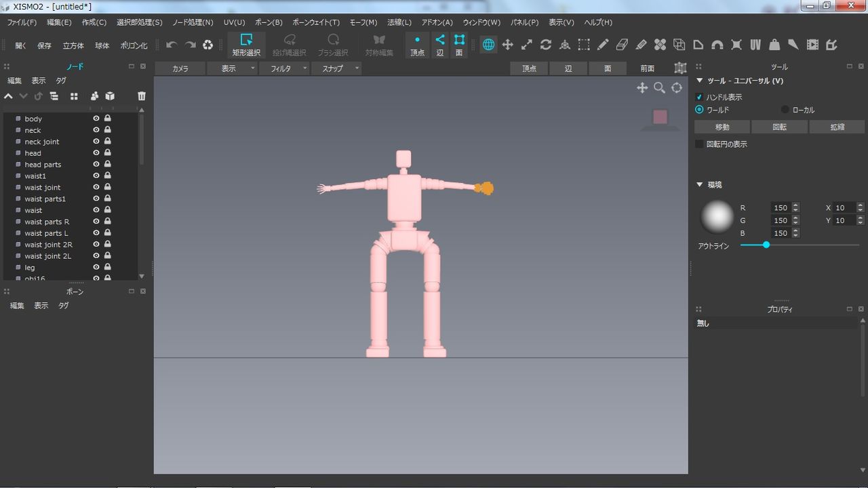
Task: Select the eraser tool icon
Action: [x=622, y=45]
